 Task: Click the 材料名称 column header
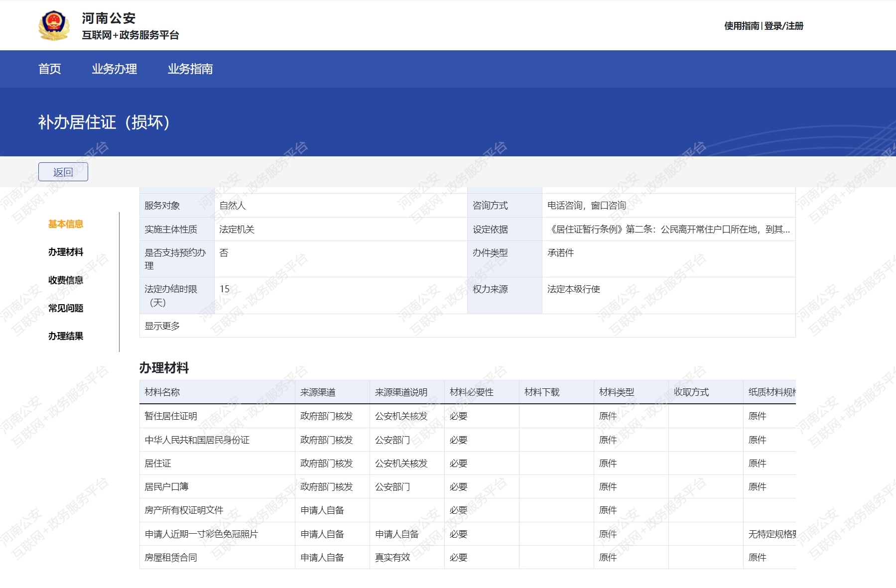pyautogui.click(x=162, y=392)
